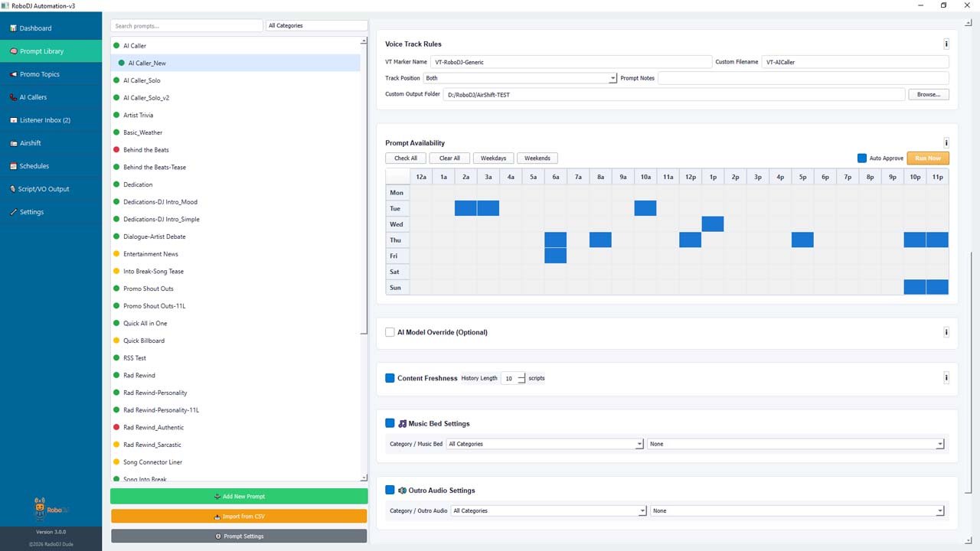Click the Search prompts input field
Viewport: 980px width, 551px height.
(x=186, y=26)
